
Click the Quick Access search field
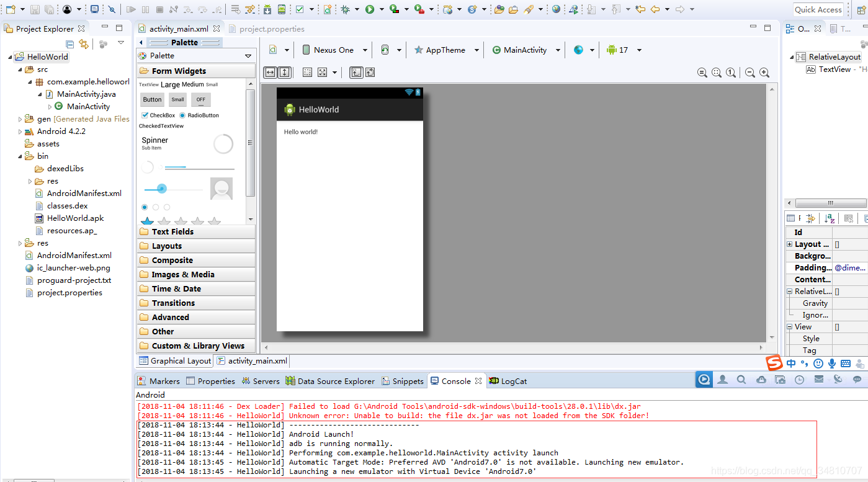tap(818, 9)
